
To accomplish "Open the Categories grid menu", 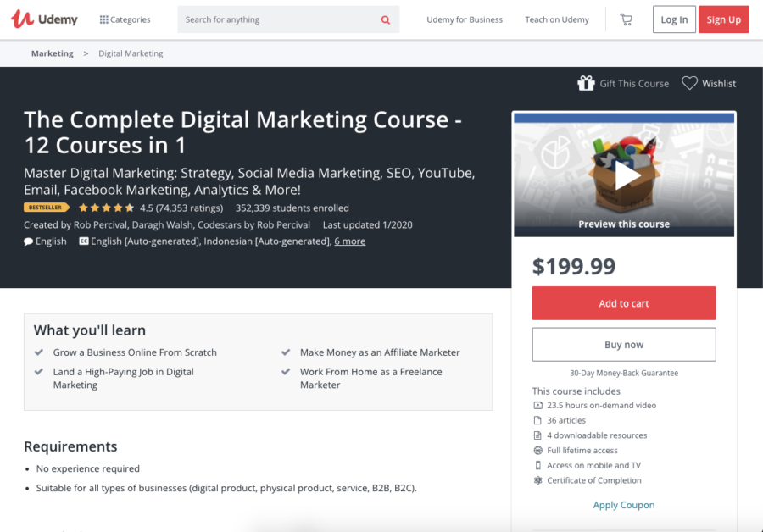I will pyautogui.click(x=125, y=19).
